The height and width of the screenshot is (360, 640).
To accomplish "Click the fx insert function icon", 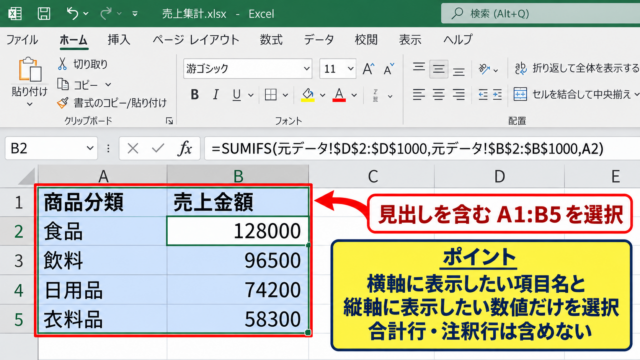I will pos(185,148).
